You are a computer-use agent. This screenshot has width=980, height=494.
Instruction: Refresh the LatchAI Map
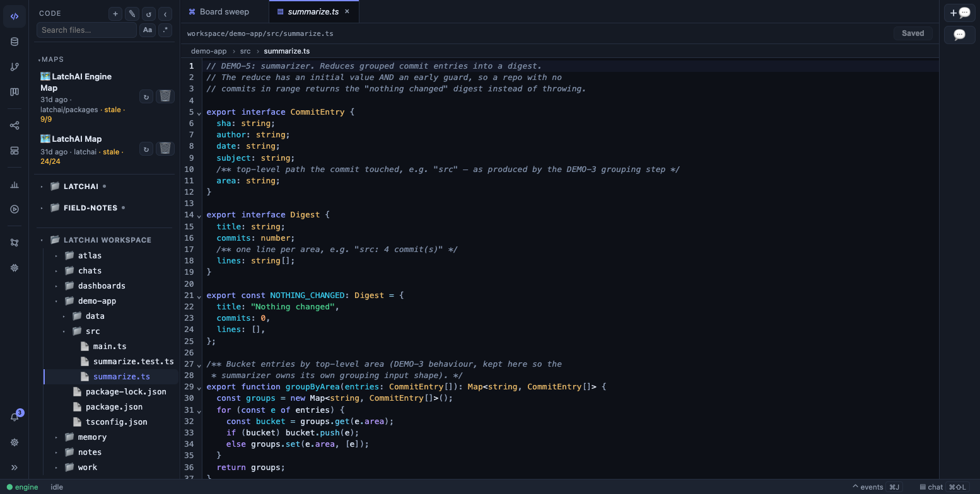(x=146, y=149)
